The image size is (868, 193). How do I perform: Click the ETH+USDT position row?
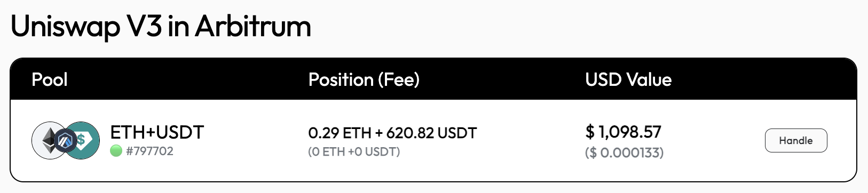[433, 141]
